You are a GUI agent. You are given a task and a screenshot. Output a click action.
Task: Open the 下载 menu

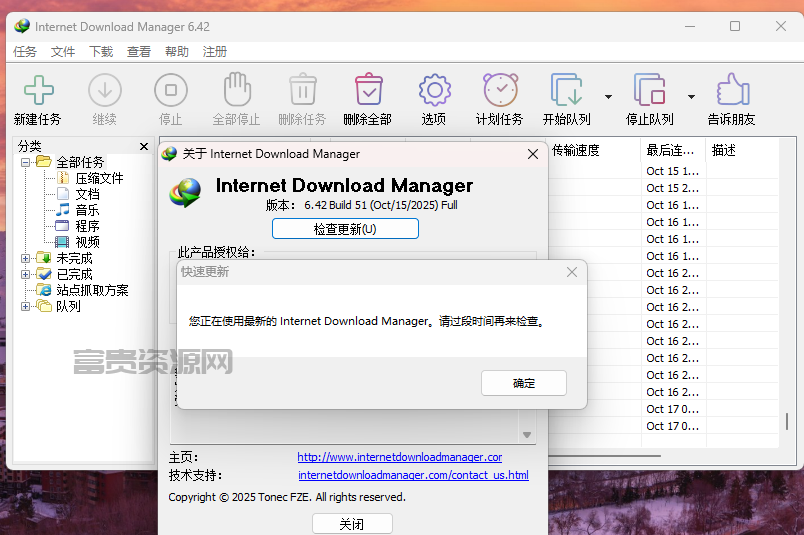tap(100, 52)
